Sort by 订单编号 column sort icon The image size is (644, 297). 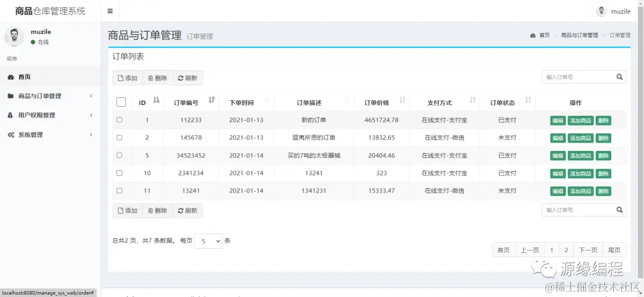(212, 100)
